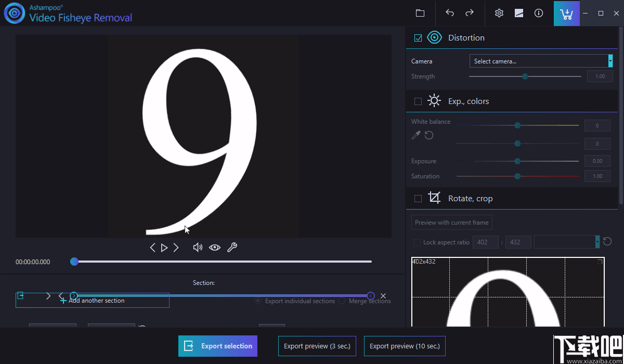Image resolution: width=624 pixels, height=364 pixels.
Task: Toggle preview with the eye icon
Action: [215, 248]
